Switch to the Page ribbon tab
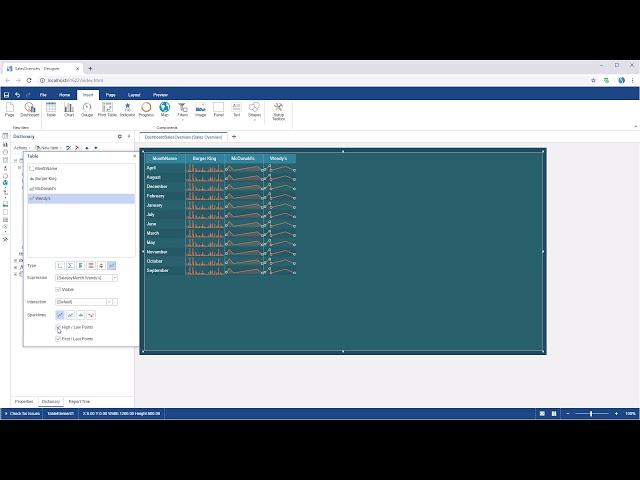Screen dimensions: 640x480 [x=111, y=95]
